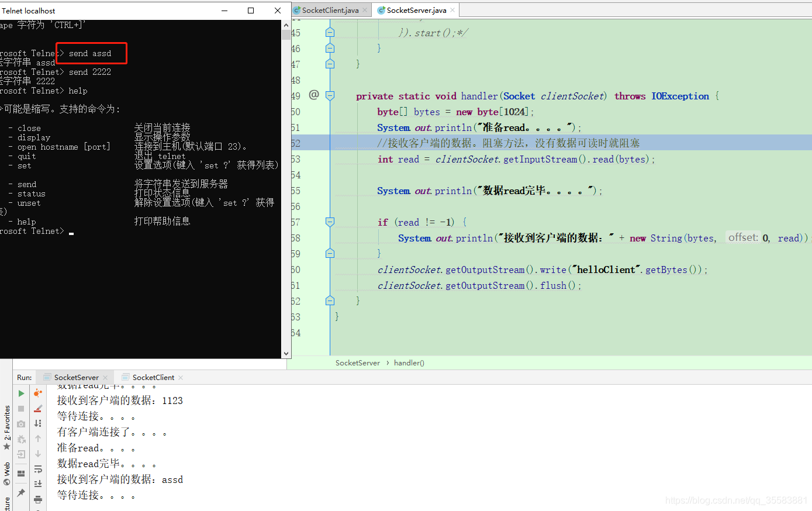Viewport: 812px width, 511px height.
Task: Click the Telnet window scrollbar up arrow
Action: pyautogui.click(x=286, y=26)
